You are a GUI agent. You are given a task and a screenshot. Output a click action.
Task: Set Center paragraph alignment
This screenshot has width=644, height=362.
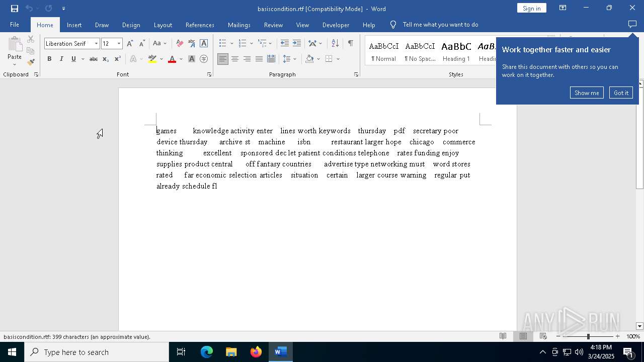click(235, 59)
